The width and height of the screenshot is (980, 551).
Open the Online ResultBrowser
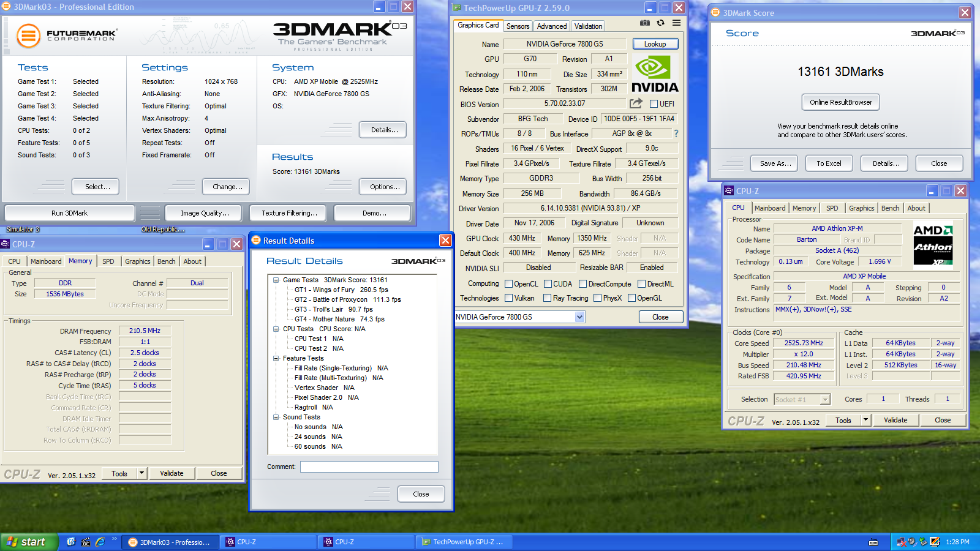tap(841, 102)
